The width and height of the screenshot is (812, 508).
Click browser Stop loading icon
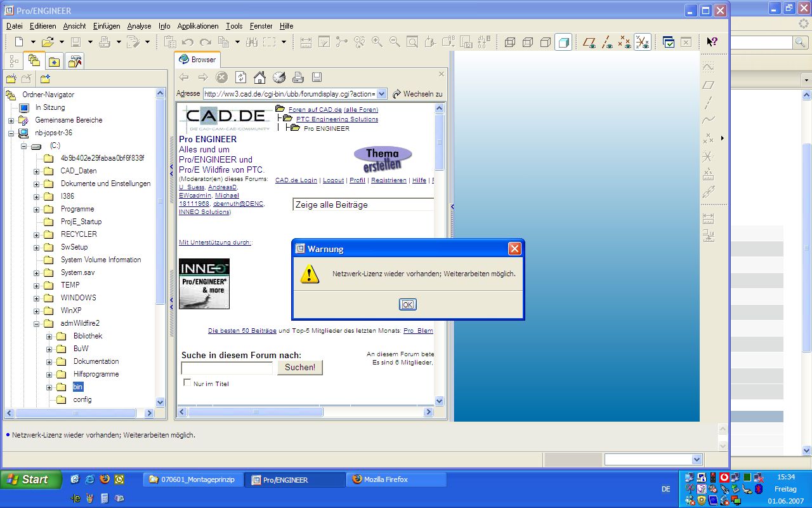tap(221, 77)
